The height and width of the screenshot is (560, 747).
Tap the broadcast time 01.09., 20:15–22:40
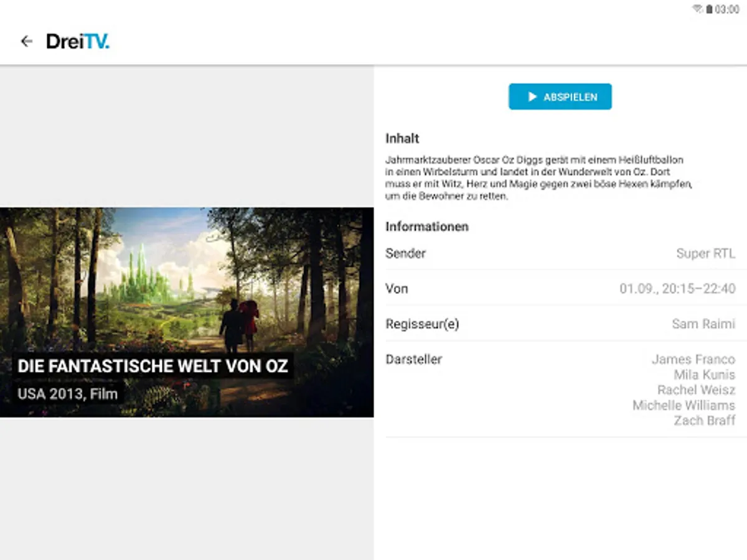pos(677,289)
